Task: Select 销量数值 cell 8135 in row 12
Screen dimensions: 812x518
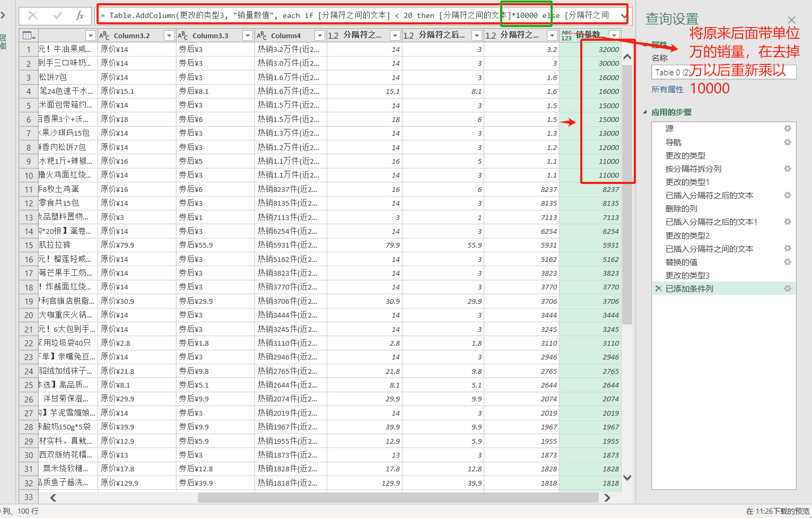Action: coord(590,203)
